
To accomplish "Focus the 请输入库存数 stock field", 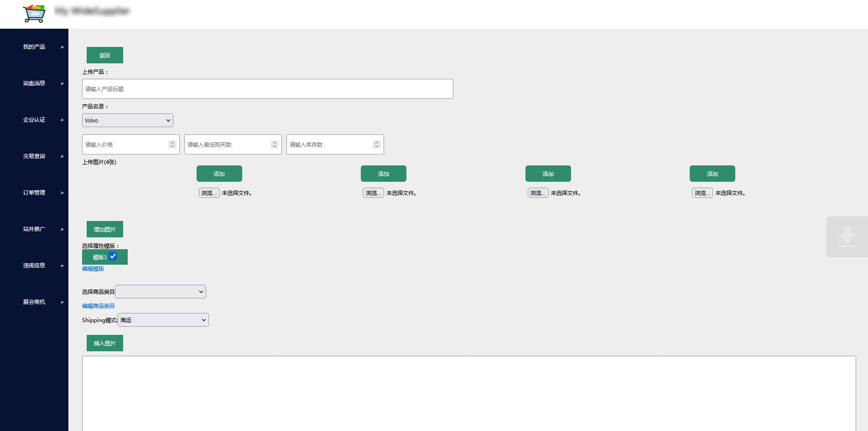I will (329, 144).
